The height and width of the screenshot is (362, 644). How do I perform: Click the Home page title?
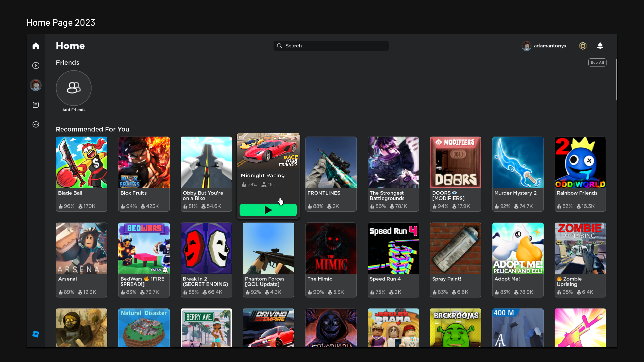[70, 46]
